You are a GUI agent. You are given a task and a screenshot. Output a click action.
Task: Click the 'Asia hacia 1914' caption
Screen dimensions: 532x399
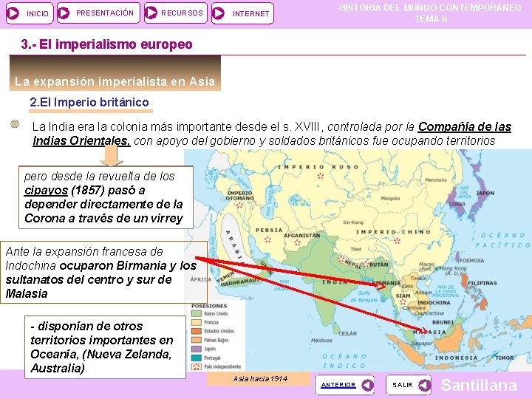click(260, 378)
